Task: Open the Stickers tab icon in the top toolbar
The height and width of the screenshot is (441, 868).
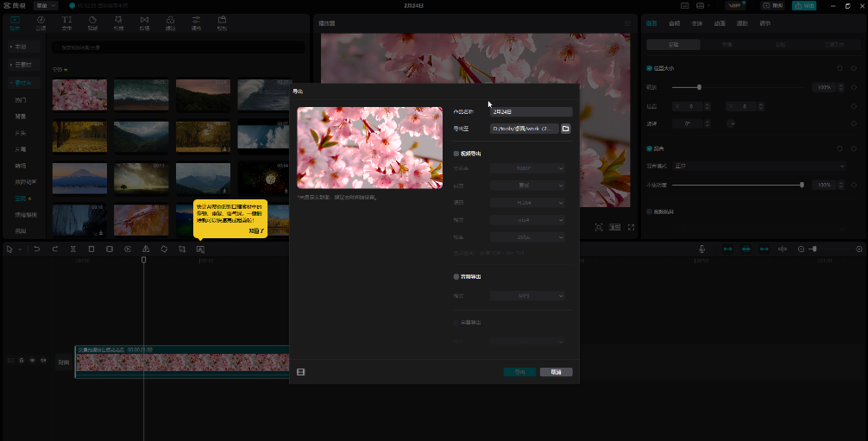Action: (x=92, y=22)
